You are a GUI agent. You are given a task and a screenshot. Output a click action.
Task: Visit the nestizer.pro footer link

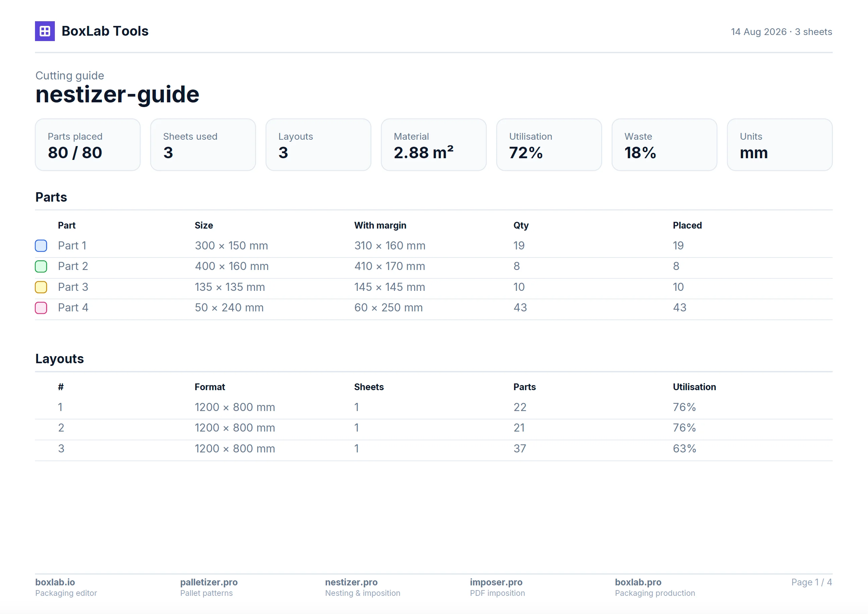pyautogui.click(x=351, y=582)
